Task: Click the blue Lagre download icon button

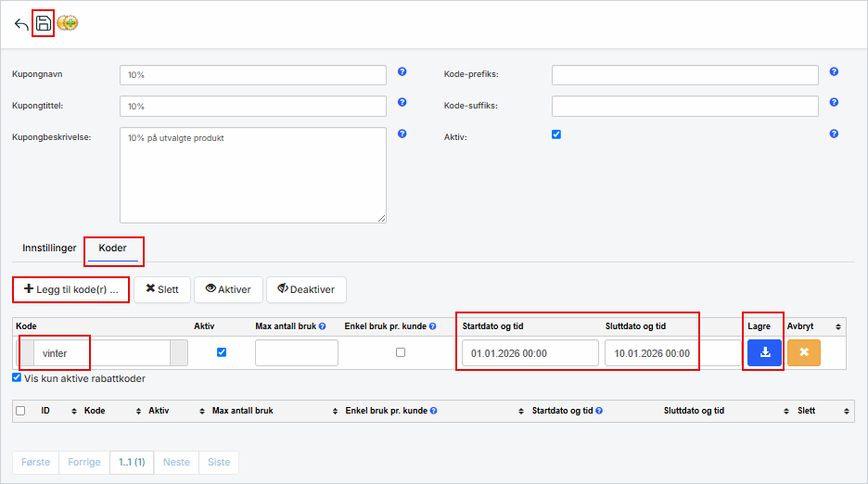Action: pos(765,352)
